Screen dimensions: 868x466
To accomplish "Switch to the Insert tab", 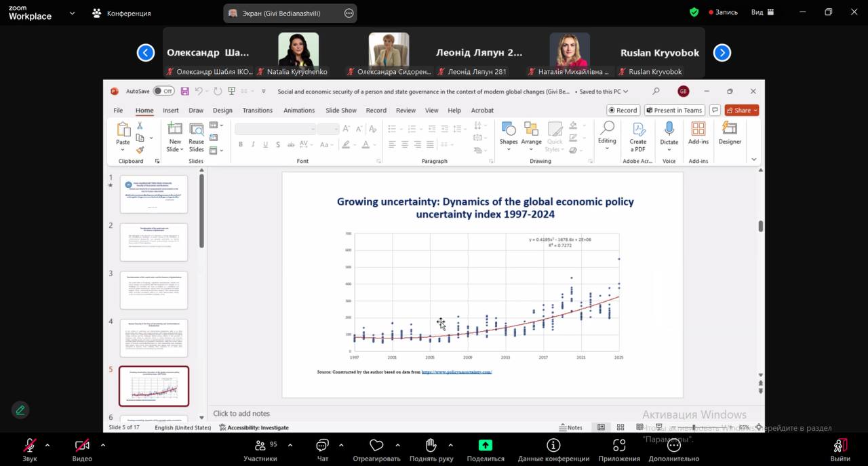I will pos(171,110).
